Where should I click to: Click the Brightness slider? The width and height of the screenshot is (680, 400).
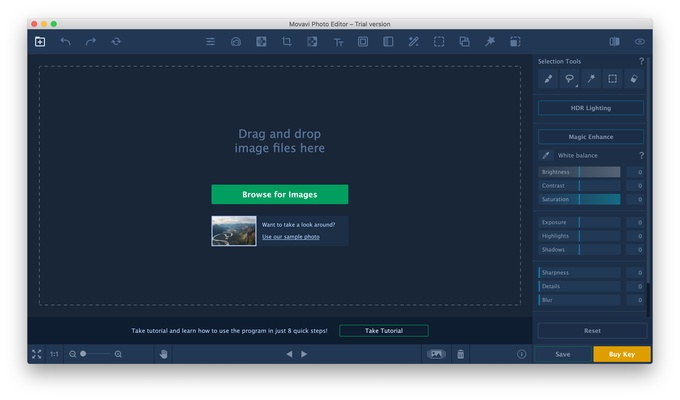pyautogui.click(x=579, y=172)
